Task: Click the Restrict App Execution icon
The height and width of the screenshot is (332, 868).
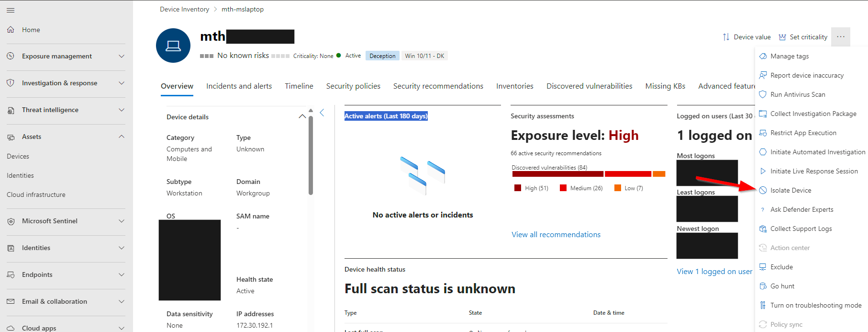Action: coord(763,133)
